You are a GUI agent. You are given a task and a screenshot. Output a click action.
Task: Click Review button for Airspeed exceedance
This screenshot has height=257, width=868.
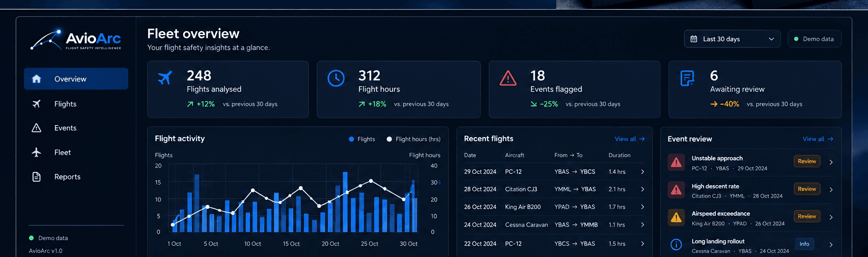tap(807, 216)
